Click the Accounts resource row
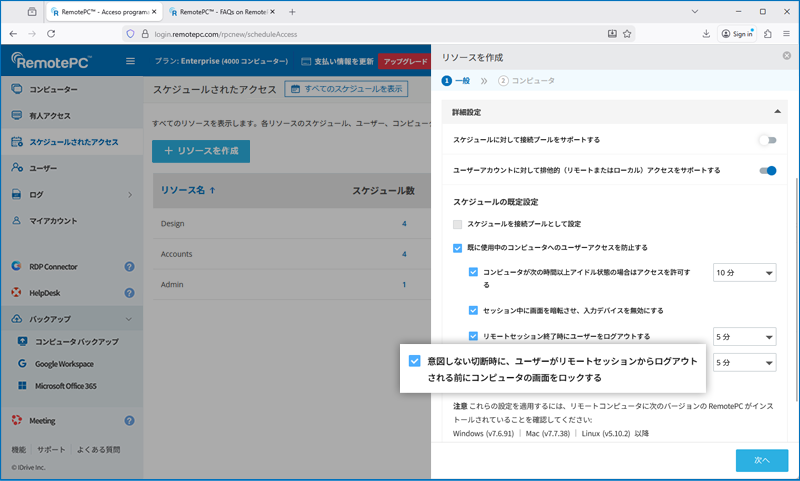The height and width of the screenshot is (481, 800). pos(292,254)
